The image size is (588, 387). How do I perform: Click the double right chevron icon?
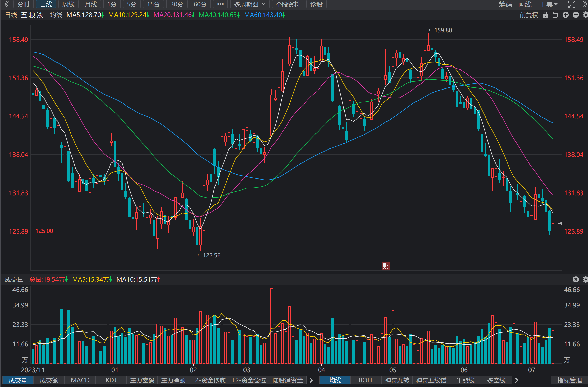pyautogui.click(x=585, y=4)
